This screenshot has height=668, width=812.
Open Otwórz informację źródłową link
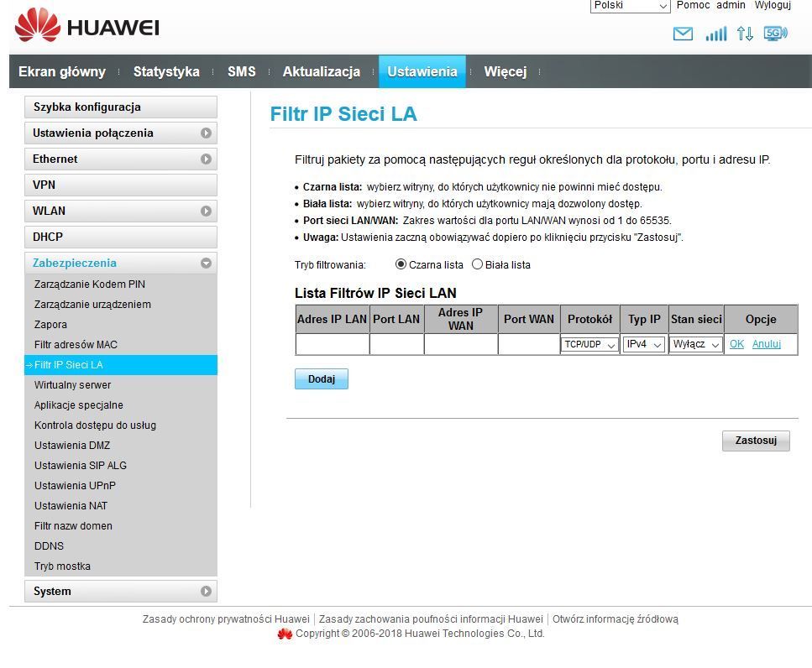point(616,619)
